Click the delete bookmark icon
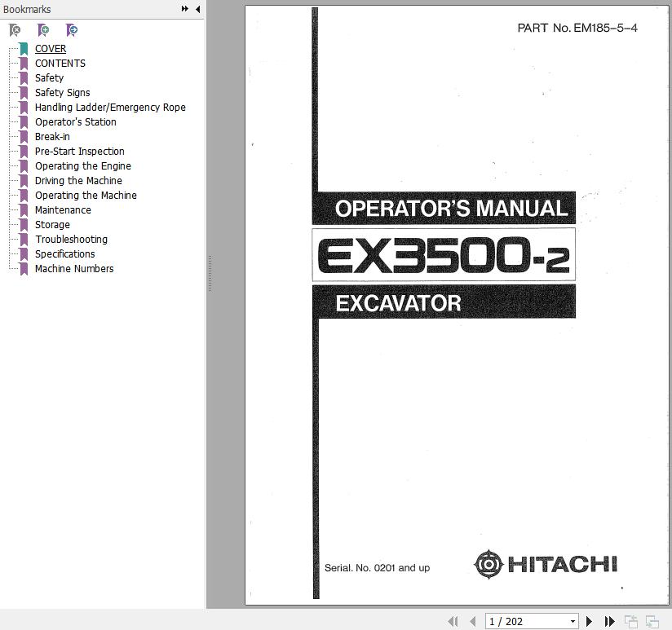 point(15,30)
